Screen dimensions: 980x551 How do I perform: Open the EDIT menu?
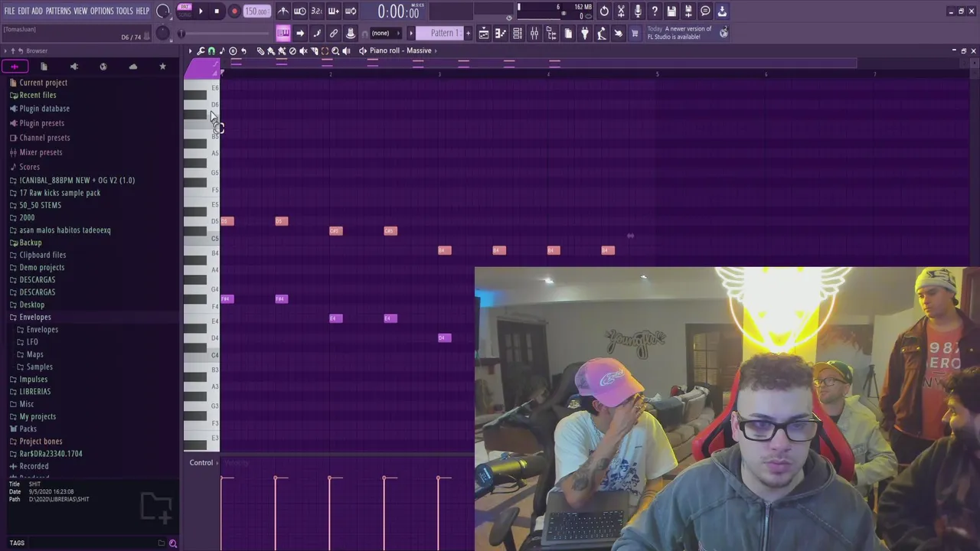click(24, 11)
